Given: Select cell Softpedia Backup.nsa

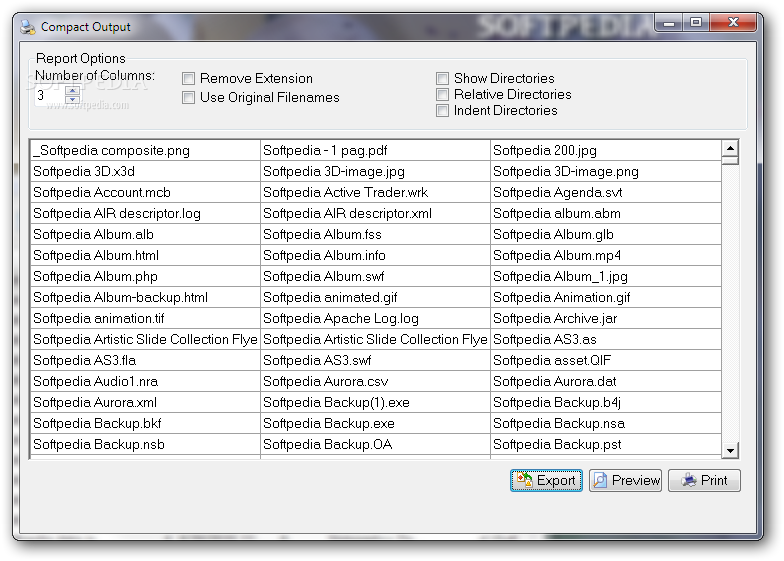Looking at the screenshot, I should [606, 424].
